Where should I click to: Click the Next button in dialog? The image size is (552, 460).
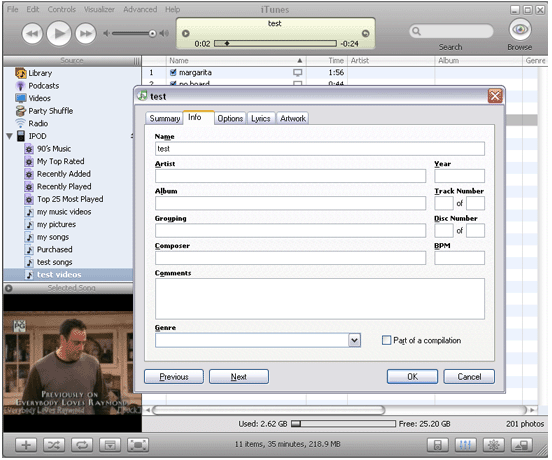(239, 377)
